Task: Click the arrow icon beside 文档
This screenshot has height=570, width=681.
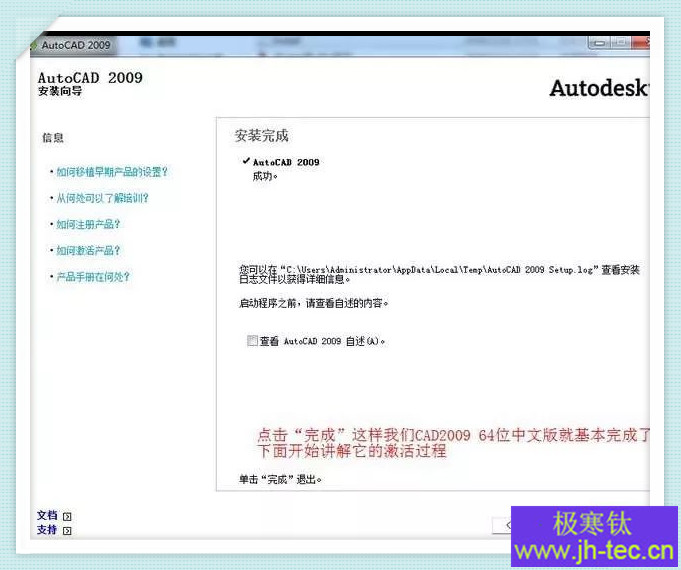Action: coord(67,517)
